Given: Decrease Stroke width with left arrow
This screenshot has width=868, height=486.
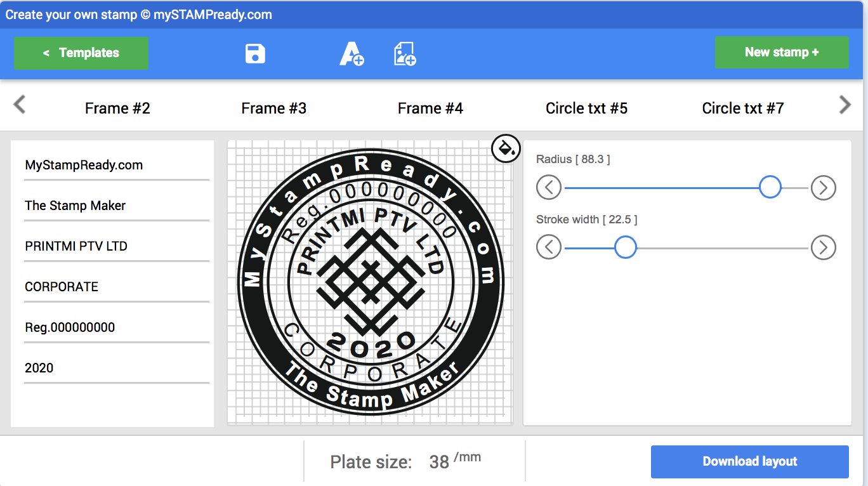Looking at the screenshot, I should [x=549, y=247].
